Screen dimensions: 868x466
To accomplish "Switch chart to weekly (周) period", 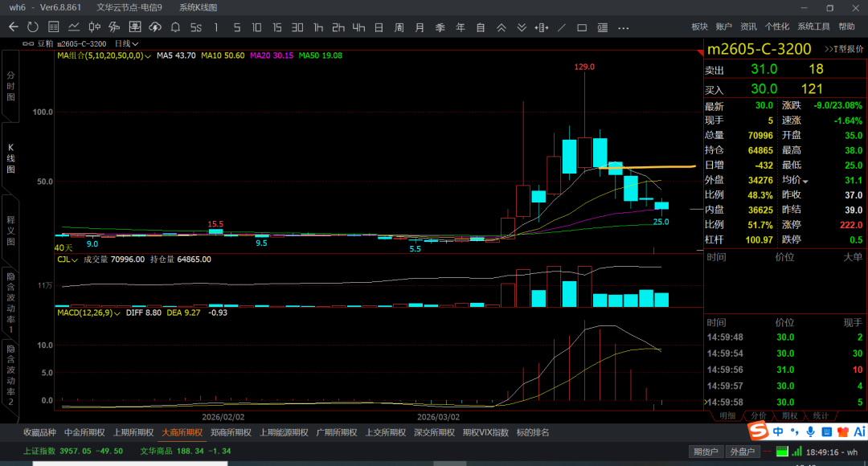I will pos(399,27).
